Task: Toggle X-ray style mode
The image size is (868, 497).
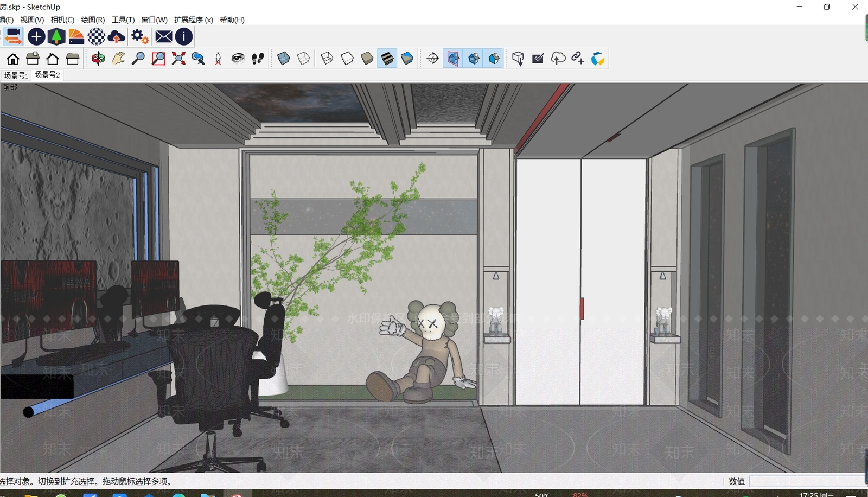Action: 284,59
